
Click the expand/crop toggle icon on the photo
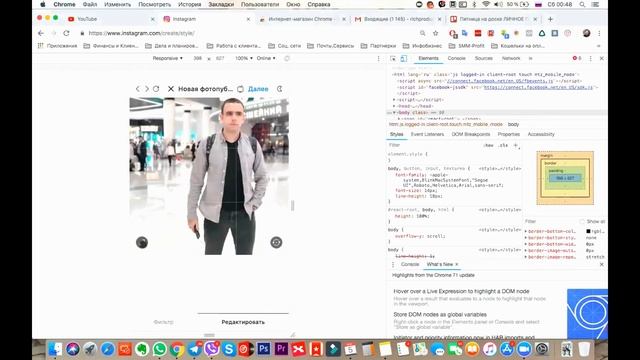tap(276, 242)
